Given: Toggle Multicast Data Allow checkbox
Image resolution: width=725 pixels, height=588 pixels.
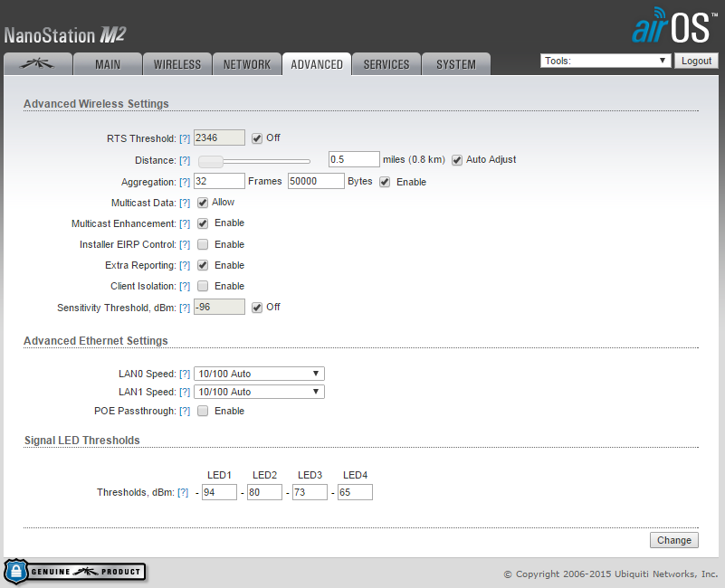Looking at the screenshot, I should (203, 203).
